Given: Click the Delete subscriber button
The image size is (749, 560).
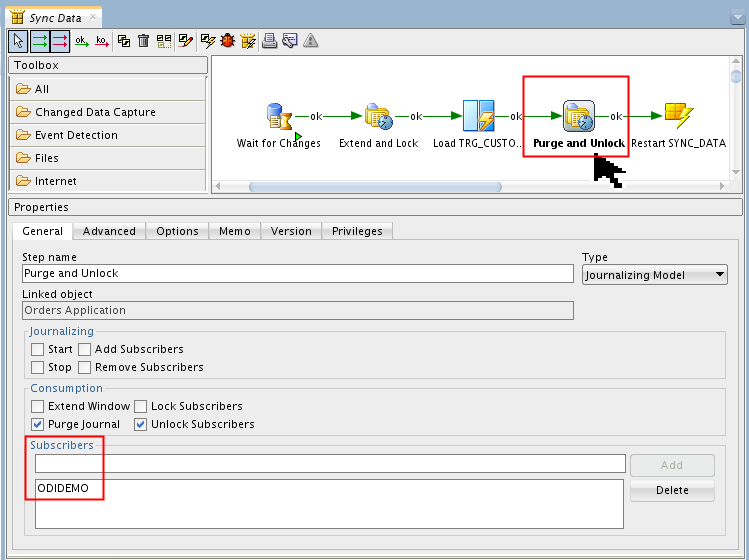Looking at the screenshot, I should 672,490.
